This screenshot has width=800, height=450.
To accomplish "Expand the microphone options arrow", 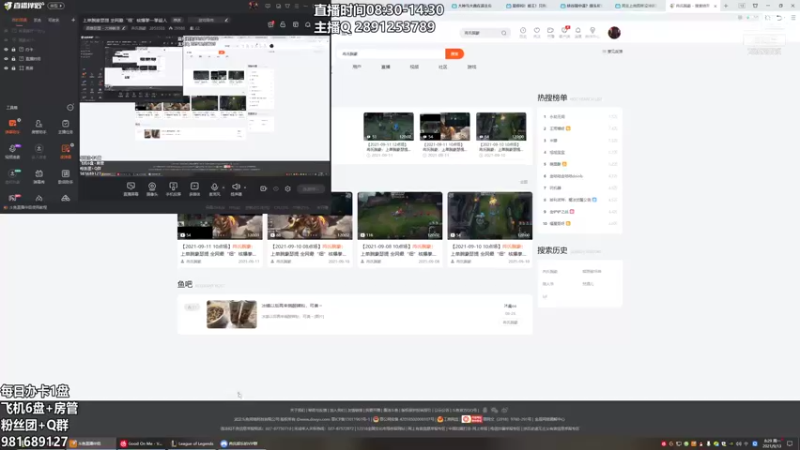I will pyautogui.click(x=223, y=188).
